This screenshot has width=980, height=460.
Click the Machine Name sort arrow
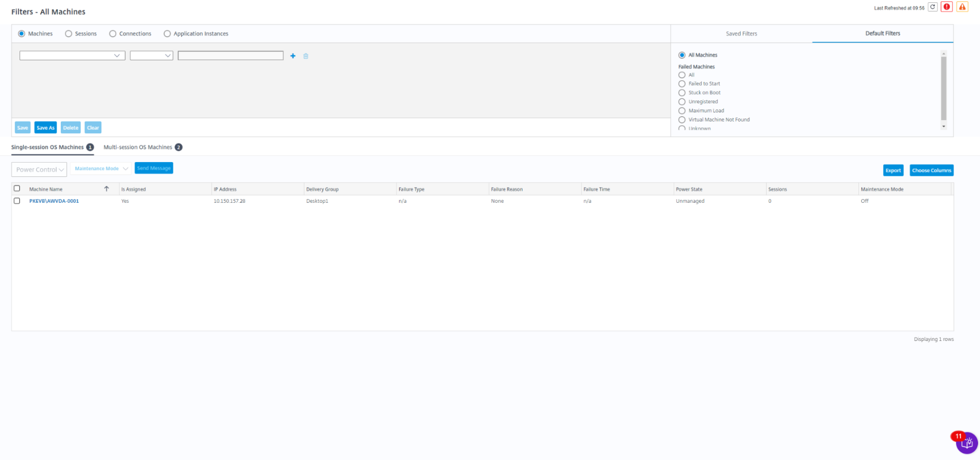pos(106,189)
